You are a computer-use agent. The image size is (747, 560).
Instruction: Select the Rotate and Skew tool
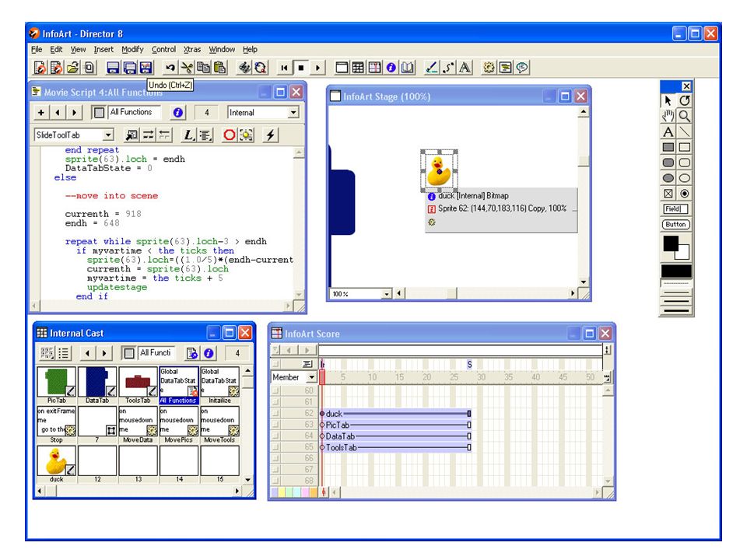pyautogui.click(x=685, y=100)
